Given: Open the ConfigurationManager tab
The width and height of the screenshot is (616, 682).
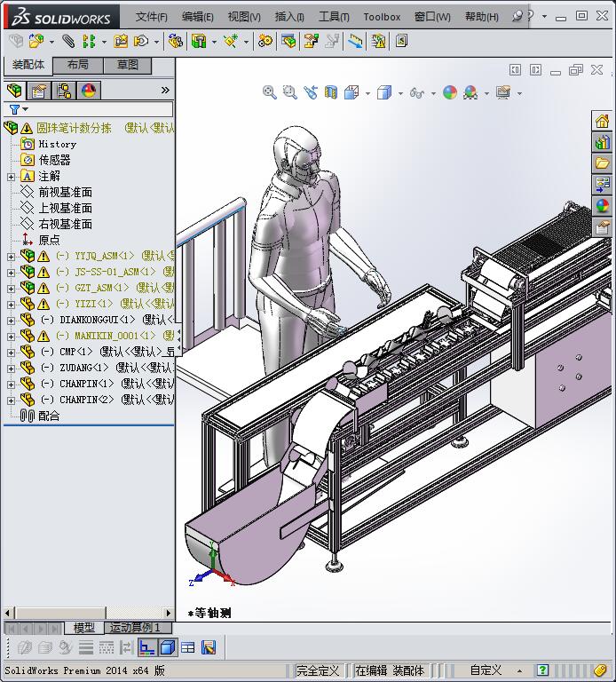Looking at the screenshot, I should pyautogui.click(x=64, y=91).
